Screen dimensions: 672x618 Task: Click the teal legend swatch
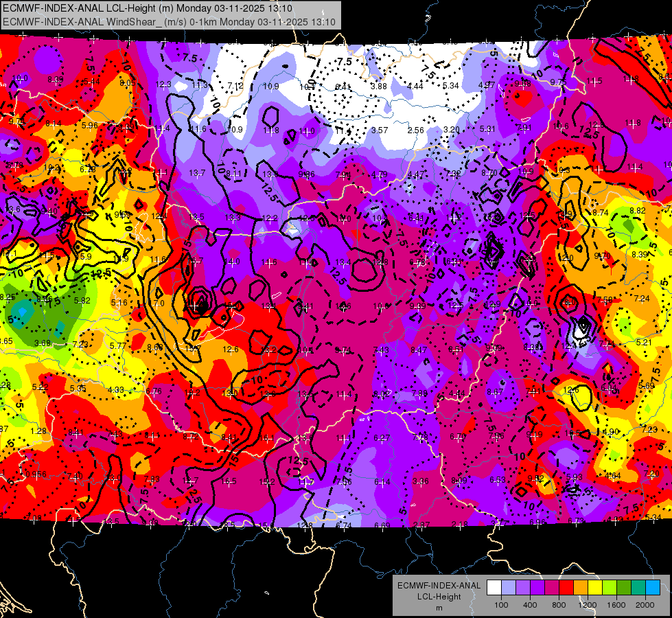click(x=638, y=588)
